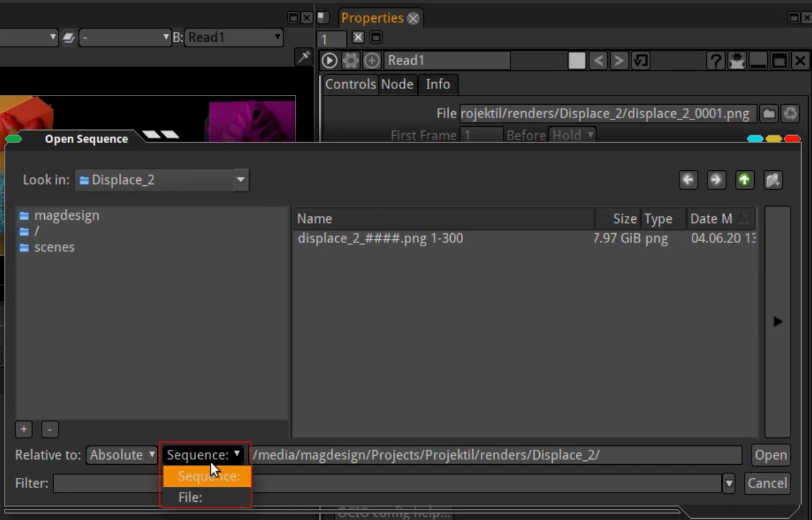This screenshot has width=812, height=520.
Task: Create a new folder in the Open Sequence dialog
Action: (773, 180)
